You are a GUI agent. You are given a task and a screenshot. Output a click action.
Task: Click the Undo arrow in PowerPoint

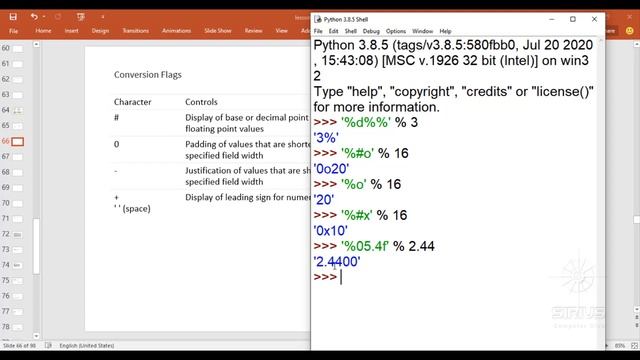click(34, 17)
